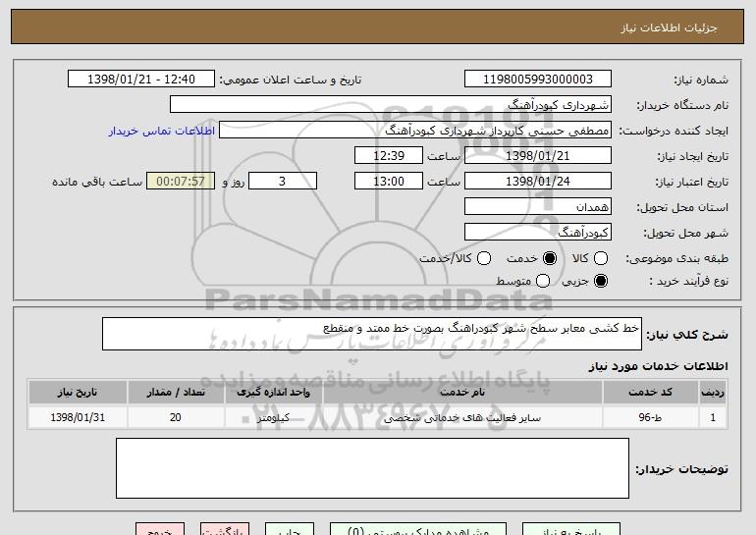Click the واحد اندازه گیری column header
The height and width of the screenshot is (535, 756).
coord(273,393)
